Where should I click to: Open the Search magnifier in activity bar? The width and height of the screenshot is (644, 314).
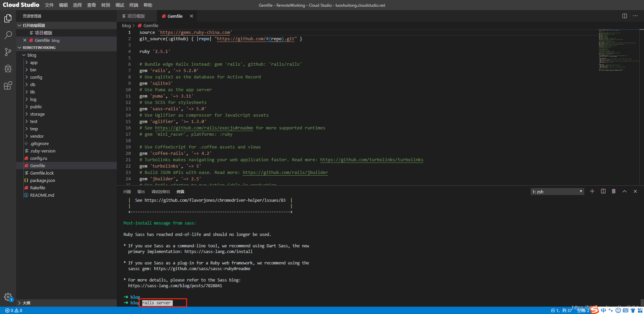pyautogui.click(x=8, y=35)
